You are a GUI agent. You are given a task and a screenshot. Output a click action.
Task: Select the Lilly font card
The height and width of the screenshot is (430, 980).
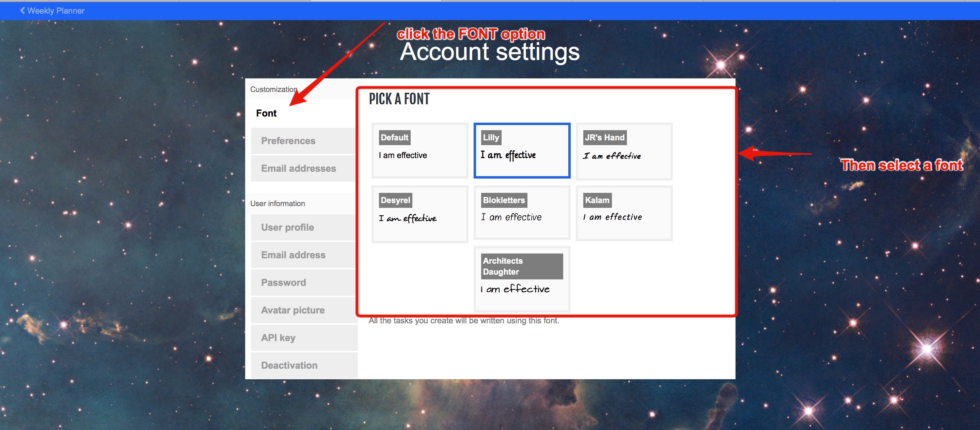522,150
